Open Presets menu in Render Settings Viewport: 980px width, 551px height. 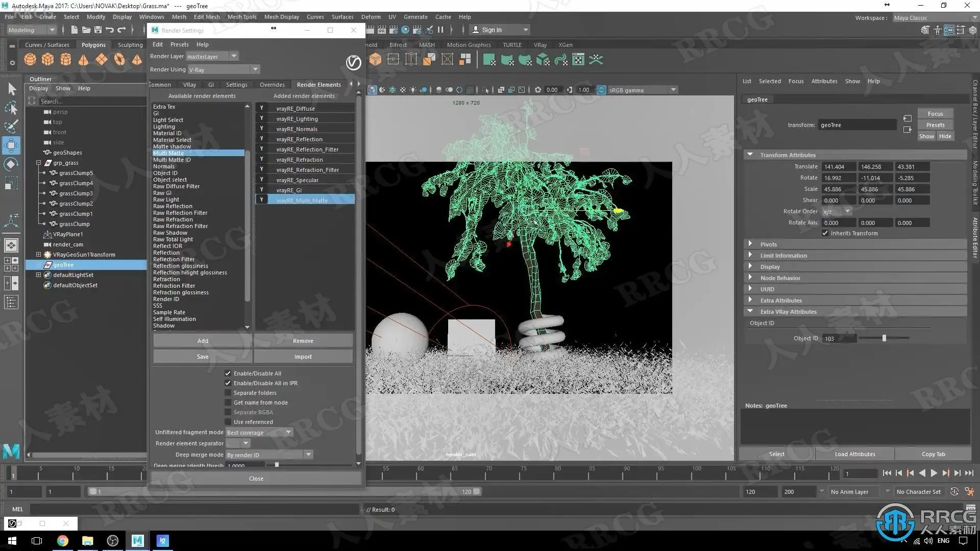[179, 44]
